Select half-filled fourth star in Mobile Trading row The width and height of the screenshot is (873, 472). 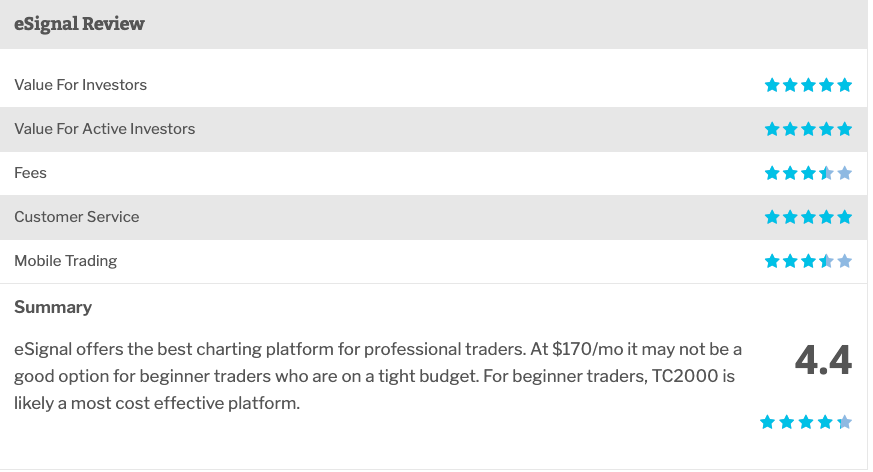pos(826,261)
